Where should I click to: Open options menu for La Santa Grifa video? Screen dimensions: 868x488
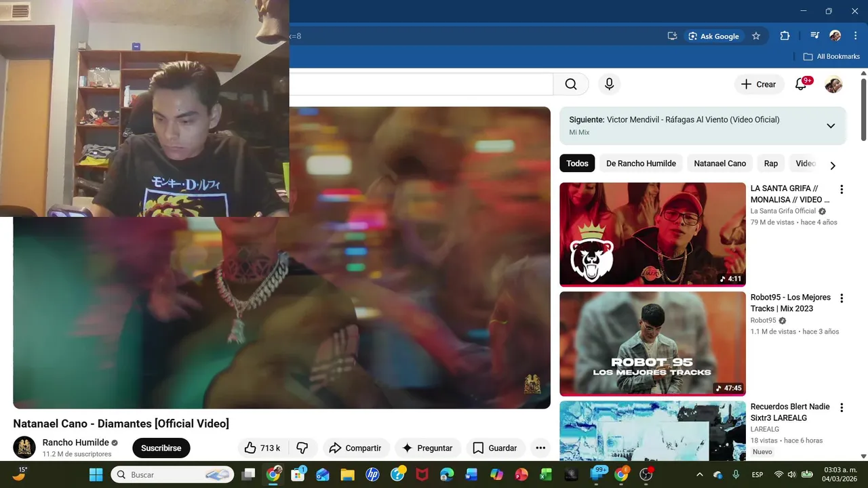pyautogui.click(x=842, y=190)
